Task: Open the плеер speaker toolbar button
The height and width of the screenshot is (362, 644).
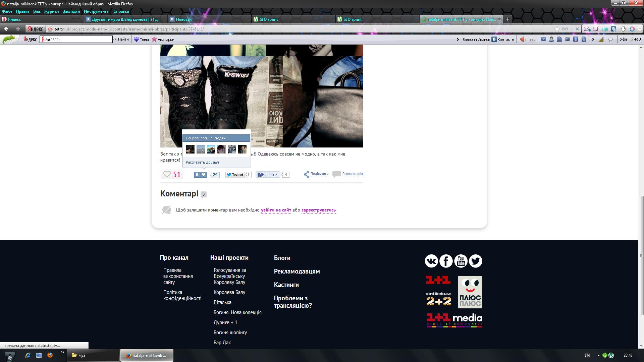Action: click(528, 40)
